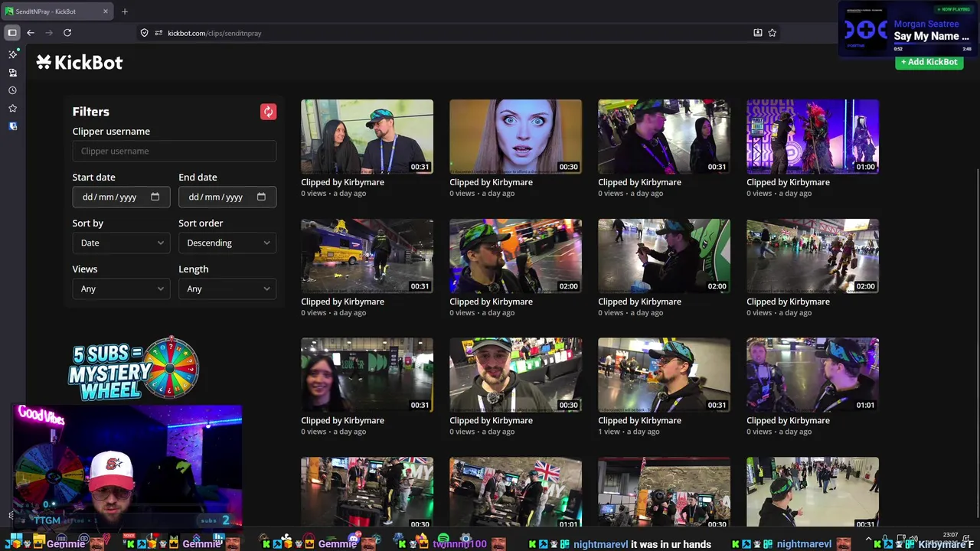Viewport: 980px width, 551px height.
Task: Click the '1 view • a day ago' text
Action: (x=629, y=432)
